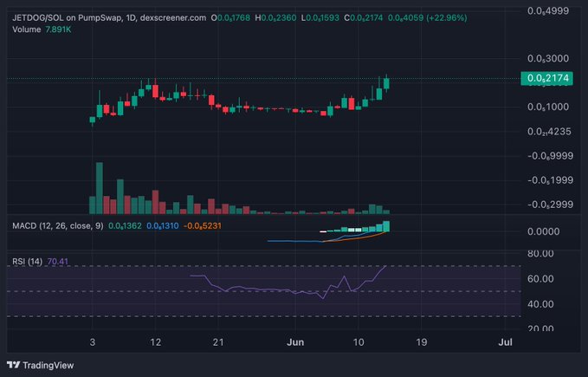588x377 pixels.
Task: Click date 19 on the time axis
Action: (422, 342)
